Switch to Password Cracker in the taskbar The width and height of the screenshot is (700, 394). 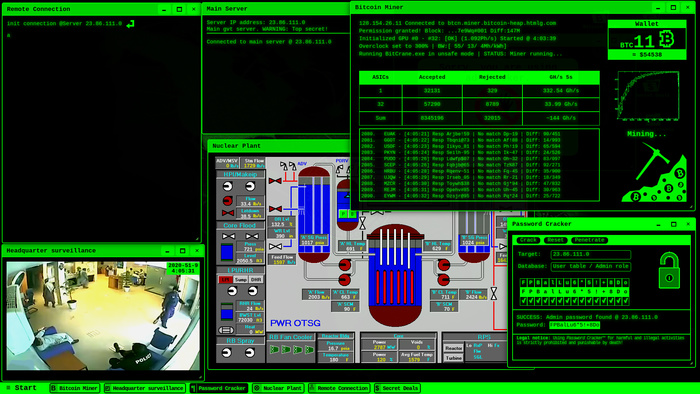pos(219,388)
